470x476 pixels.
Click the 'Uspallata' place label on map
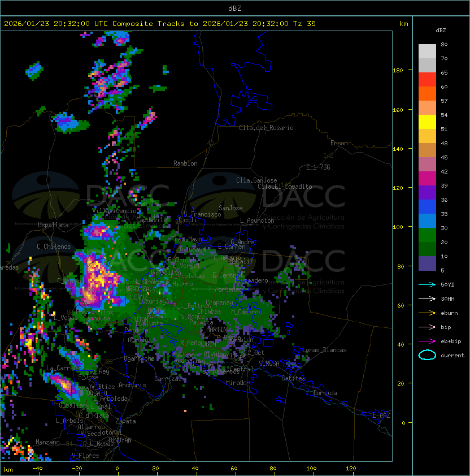pyautogui.click(x=53, y=225)
